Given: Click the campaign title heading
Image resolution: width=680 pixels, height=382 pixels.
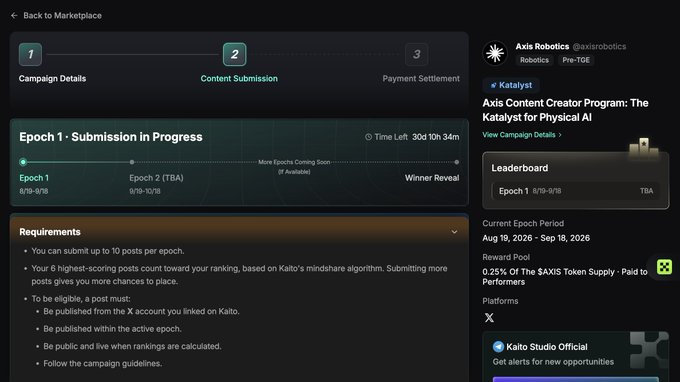Looking at the screenshot, I should (x=566, y=110).
